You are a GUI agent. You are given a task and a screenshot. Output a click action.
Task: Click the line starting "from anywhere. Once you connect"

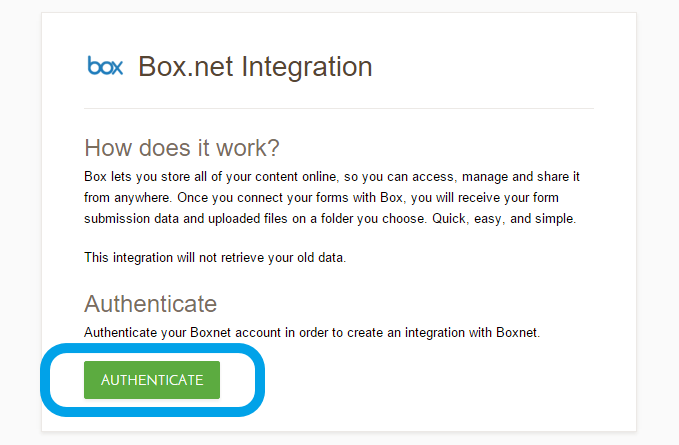332,198
